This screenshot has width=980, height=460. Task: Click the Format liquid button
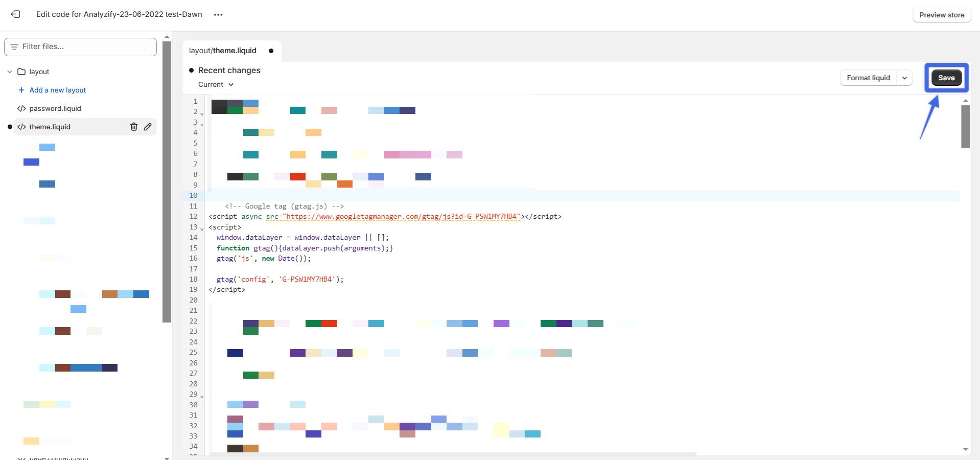tap(868, 78)
